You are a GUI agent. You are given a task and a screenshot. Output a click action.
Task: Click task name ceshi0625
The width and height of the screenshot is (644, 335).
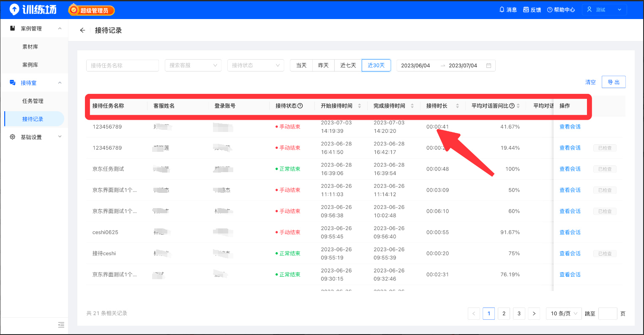coord(106,233)
